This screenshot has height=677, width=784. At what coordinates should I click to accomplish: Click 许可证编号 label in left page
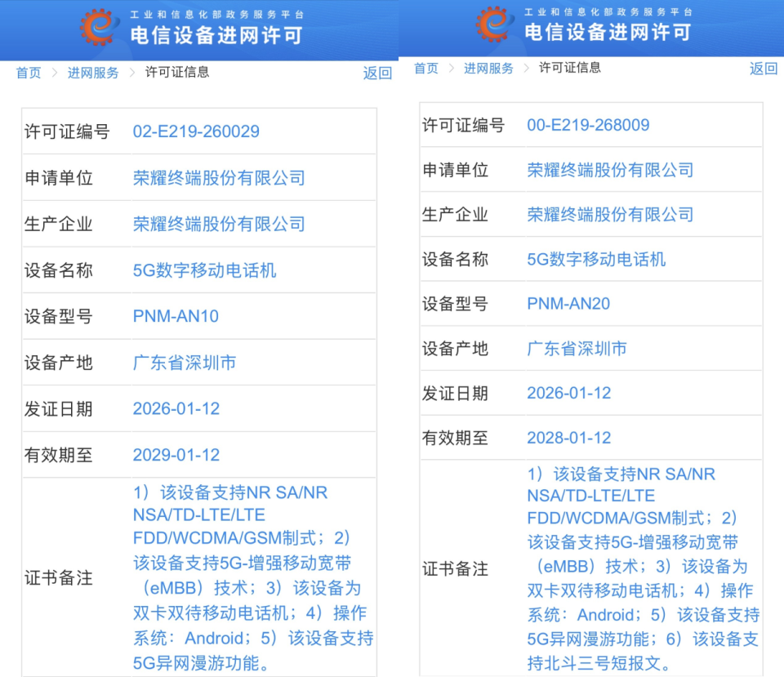[x=67, y=131]
